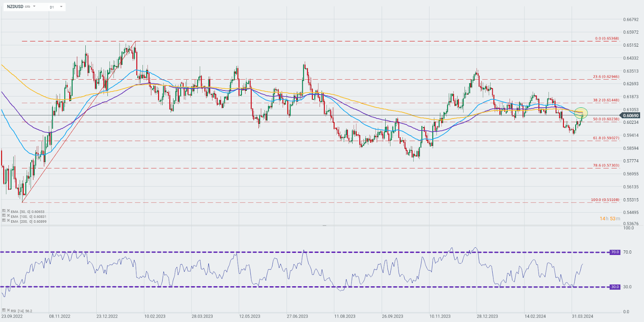
Task: Click the current price label 0.60690
Action: (630, 116)
